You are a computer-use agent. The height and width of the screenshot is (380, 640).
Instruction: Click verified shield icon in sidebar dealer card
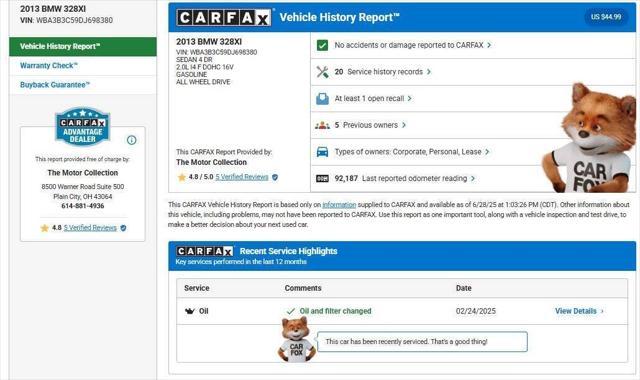tap(123, 228)
